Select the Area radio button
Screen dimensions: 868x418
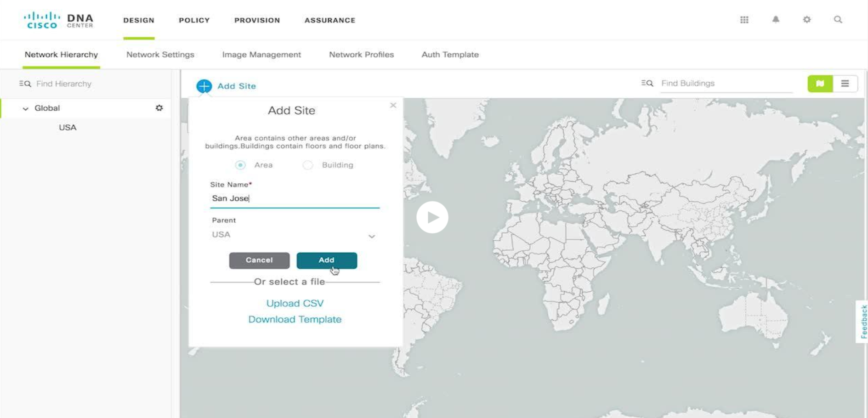240,165
